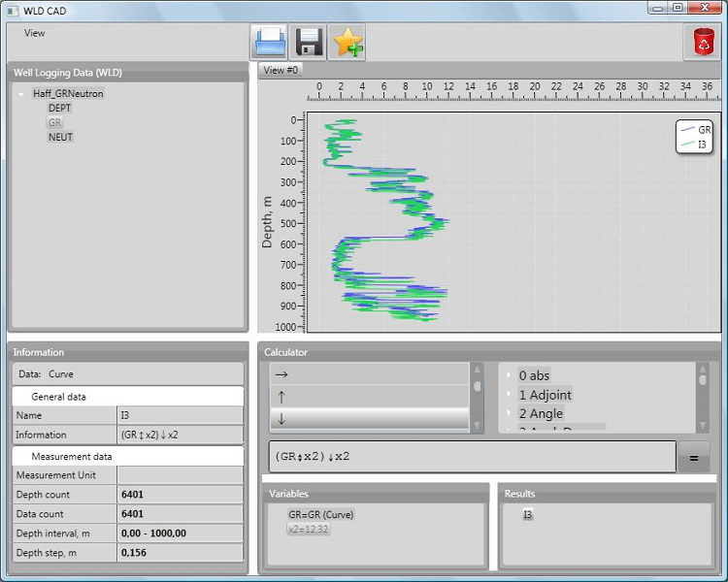Expand the 0 abs function entry
Image resolution: width=728 pixels, height=582 pixels.
click(509, 375)
